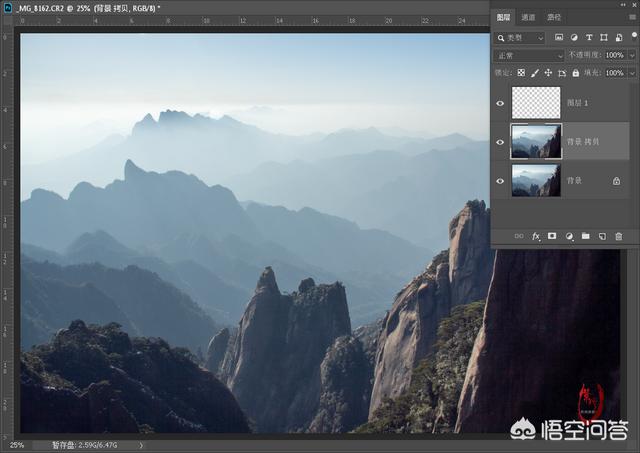The height and width of the screenshot is (453, 640).
Task: Filter layers by text type icon
Action: tap(589, 38)
